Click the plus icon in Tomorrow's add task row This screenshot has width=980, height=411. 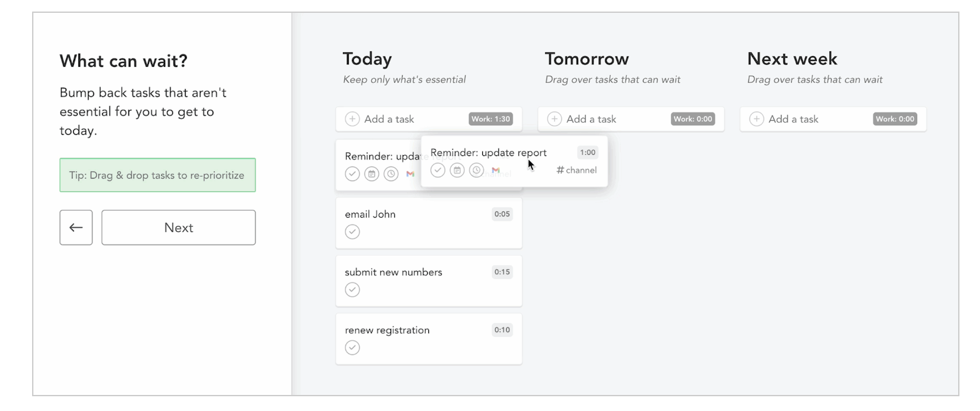(x=554, y=119)
